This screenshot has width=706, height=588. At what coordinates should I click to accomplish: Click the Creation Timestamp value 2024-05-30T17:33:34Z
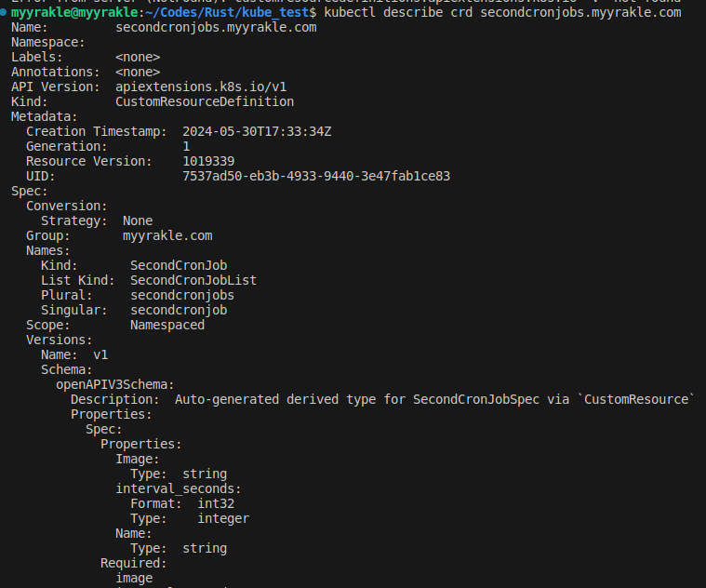(257, 131)
